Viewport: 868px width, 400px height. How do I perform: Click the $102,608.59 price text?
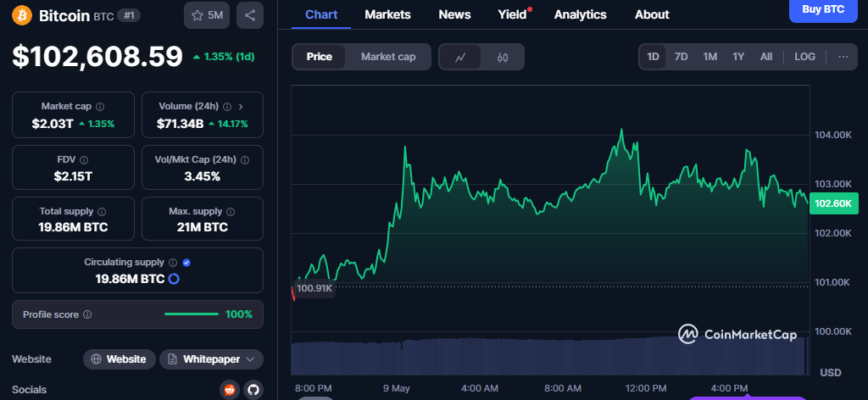tap(97, 57)
